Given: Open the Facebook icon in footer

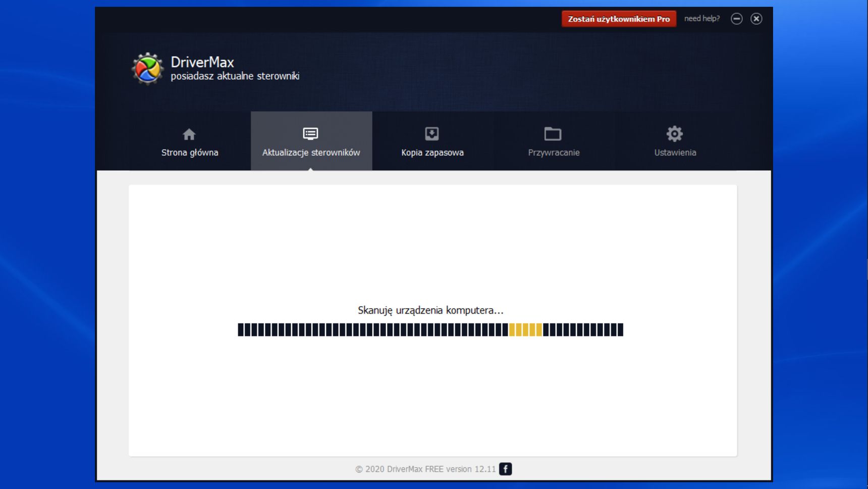Looking at the screenshot, I should (505, 469).
